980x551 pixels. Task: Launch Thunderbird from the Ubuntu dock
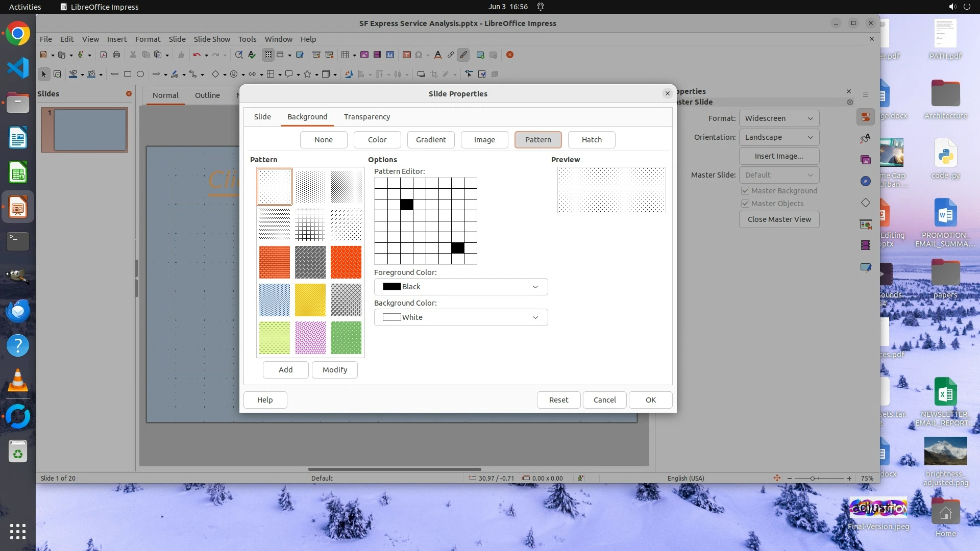18,311
